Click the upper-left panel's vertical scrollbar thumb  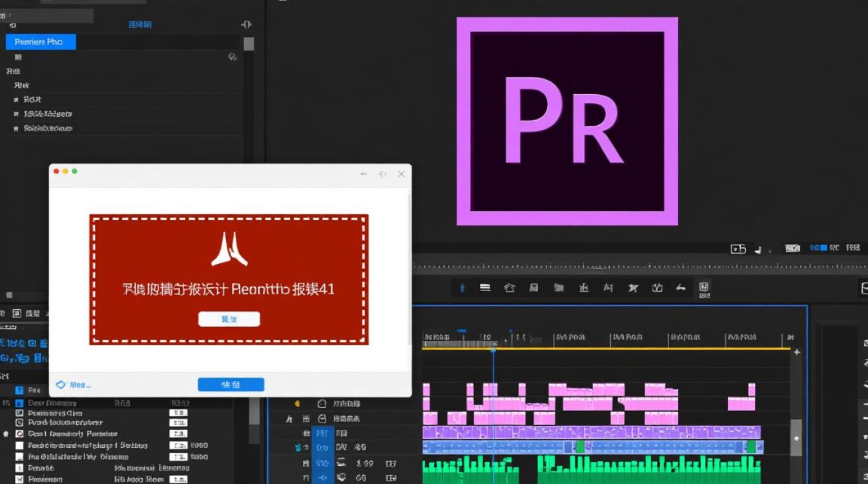click(249, 44)
